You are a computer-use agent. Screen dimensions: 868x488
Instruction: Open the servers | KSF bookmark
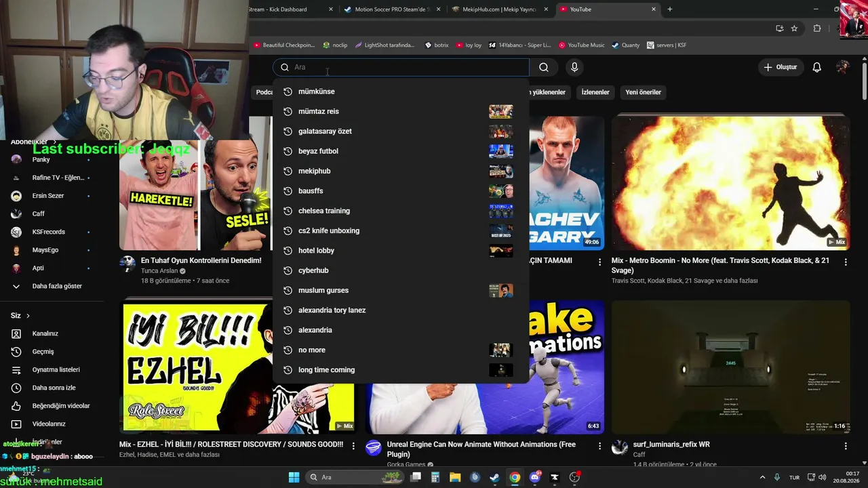[667, 45]
